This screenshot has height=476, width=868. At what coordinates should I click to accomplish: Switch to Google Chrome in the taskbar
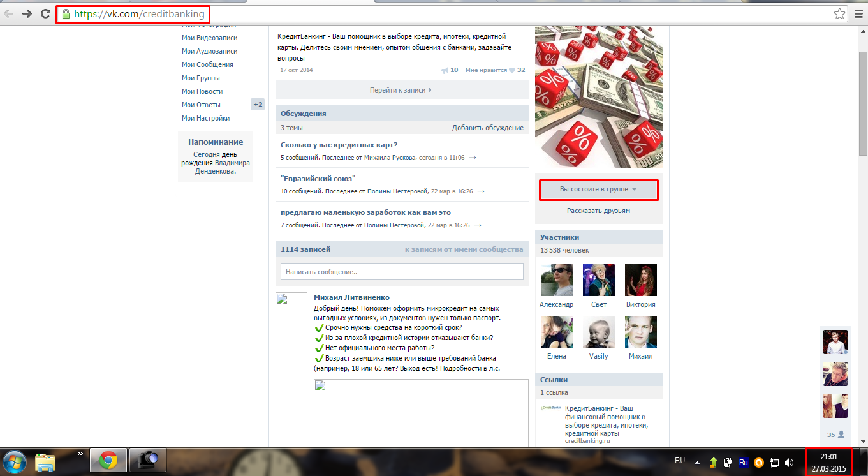tap(108, 461)
